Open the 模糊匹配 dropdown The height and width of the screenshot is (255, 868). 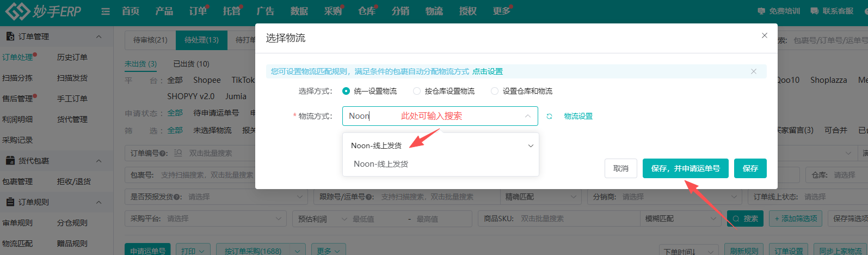click(x=681, y=218)
